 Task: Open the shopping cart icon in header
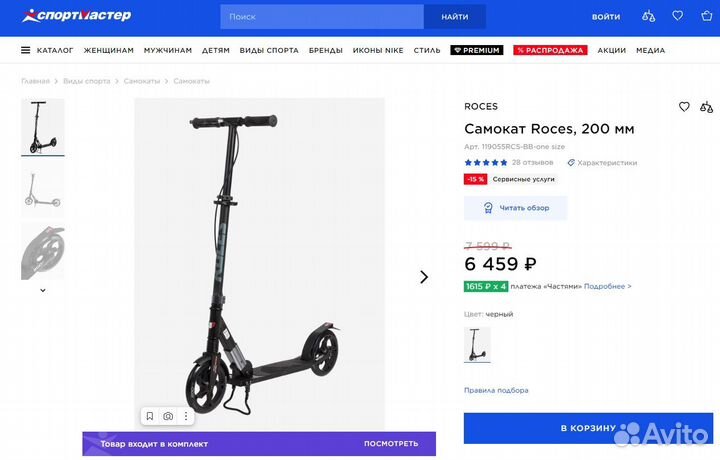point(704,16)
